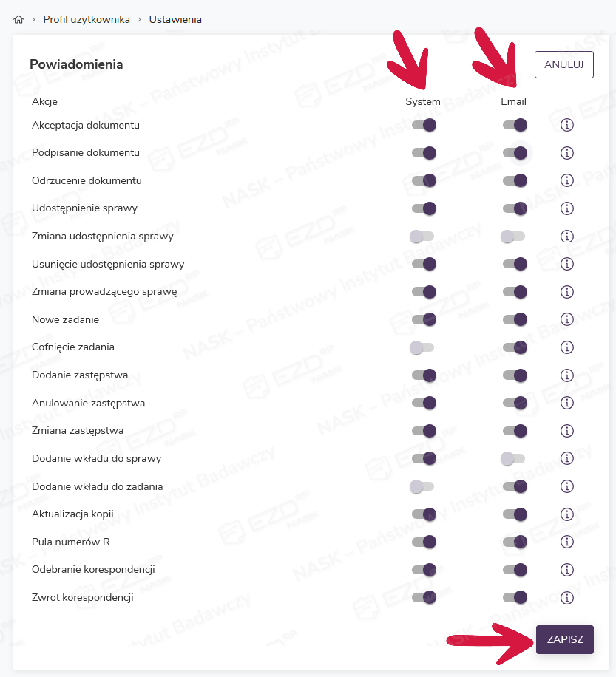The image size is (616, 677).
Task: Open info icon for Podpisanie dokumentu
Action: click(567, 153)
